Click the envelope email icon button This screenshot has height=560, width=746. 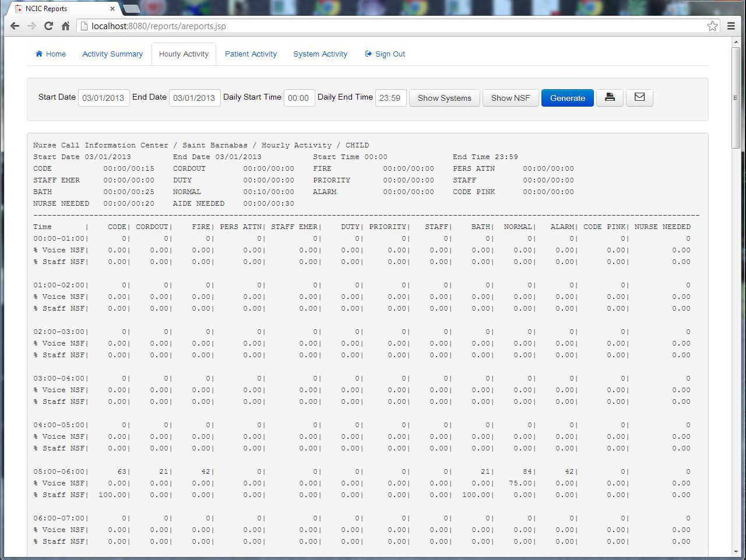click(639, 97)
